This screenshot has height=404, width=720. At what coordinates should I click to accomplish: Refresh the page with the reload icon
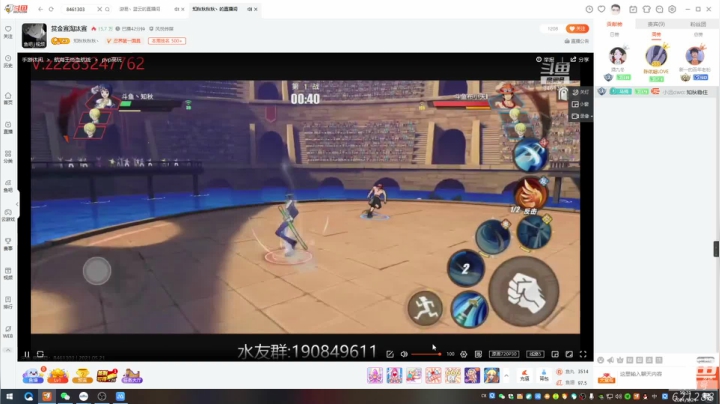coord(51,9)
